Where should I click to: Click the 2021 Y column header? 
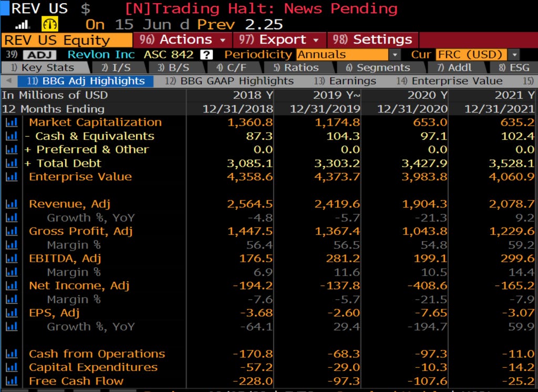514,95
